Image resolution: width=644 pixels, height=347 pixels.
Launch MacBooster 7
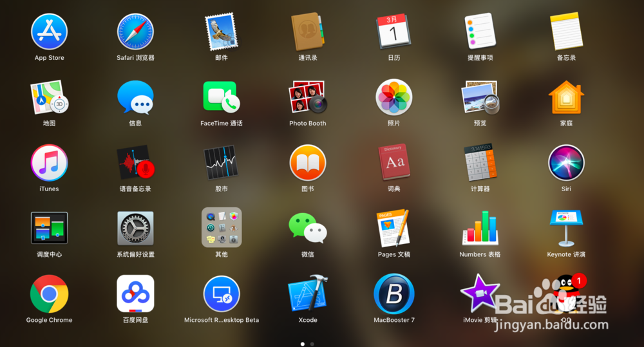click(394, 294)
